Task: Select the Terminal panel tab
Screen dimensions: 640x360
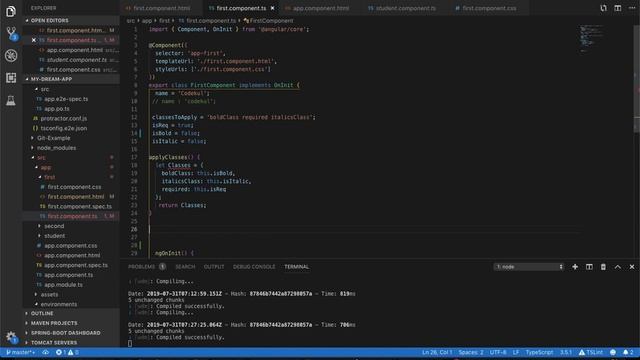Action: point(296,267)
